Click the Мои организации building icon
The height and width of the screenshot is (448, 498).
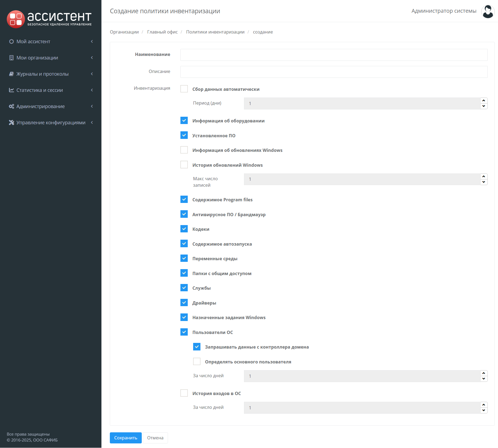11,58
